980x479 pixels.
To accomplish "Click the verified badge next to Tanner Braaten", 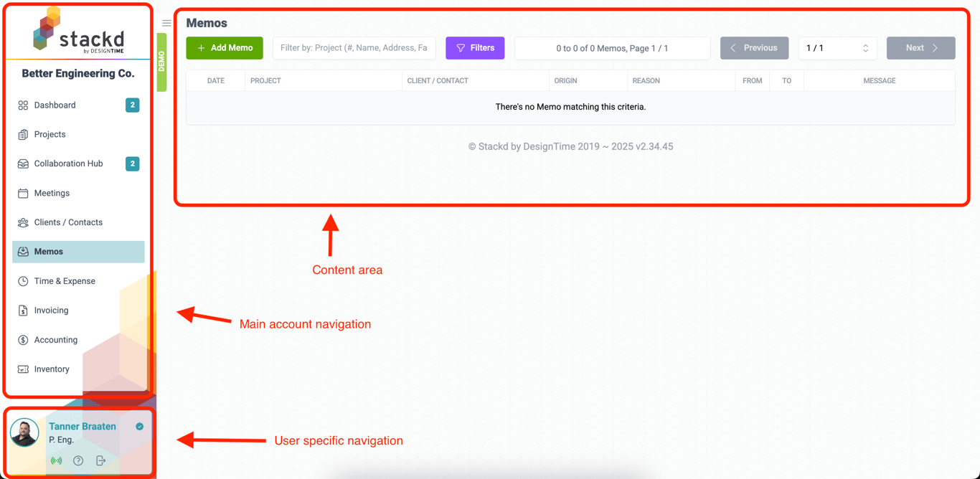I will coord(140,427).
